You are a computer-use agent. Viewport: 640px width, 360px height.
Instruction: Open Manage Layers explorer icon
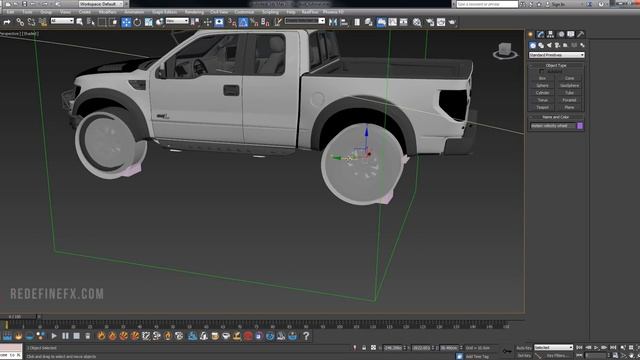[x=369, y=22]
